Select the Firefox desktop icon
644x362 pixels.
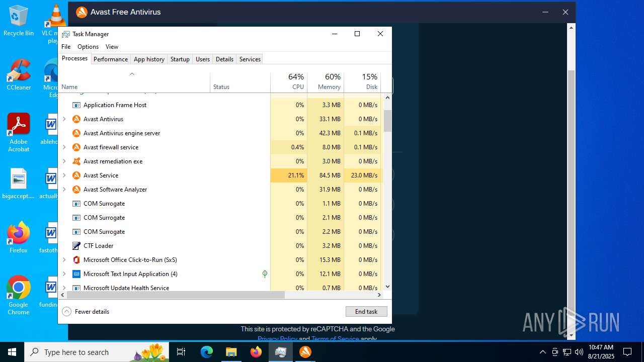click(19, 237)
